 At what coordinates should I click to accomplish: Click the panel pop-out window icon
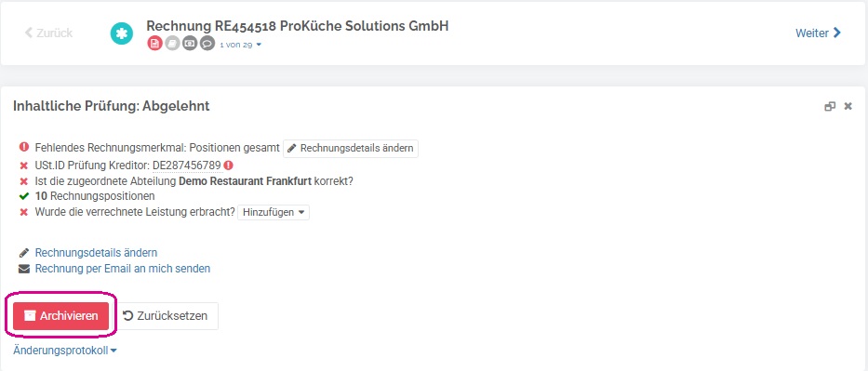pyautogui.click(x=830, y=106)
